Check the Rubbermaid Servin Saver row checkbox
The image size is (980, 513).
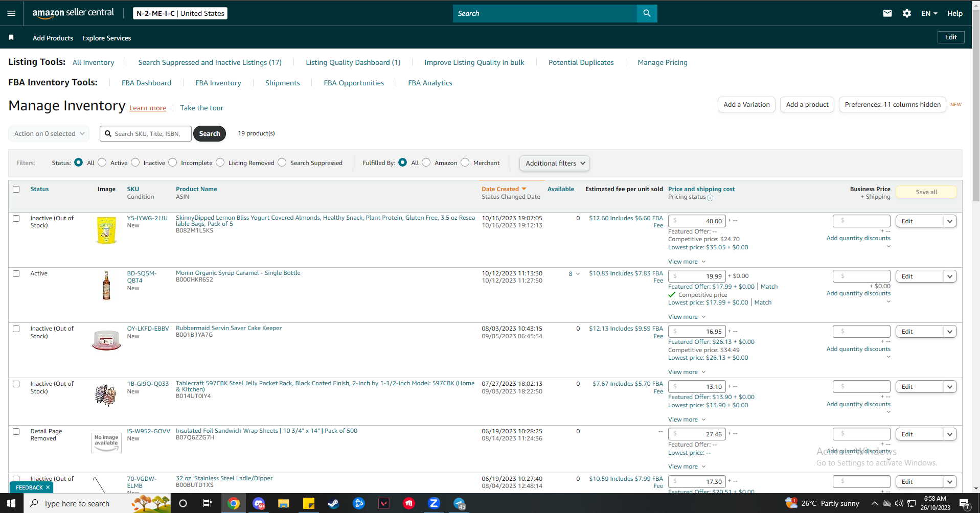tap(16, 329)
